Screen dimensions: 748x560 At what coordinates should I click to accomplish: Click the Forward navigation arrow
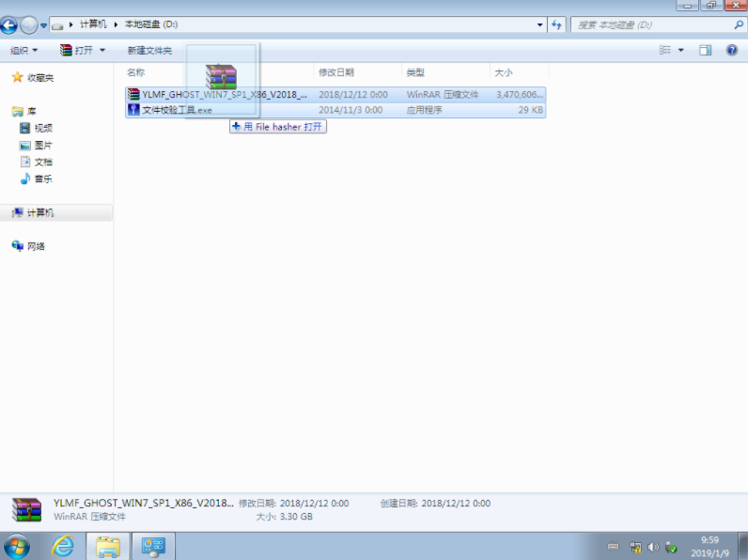29,24
